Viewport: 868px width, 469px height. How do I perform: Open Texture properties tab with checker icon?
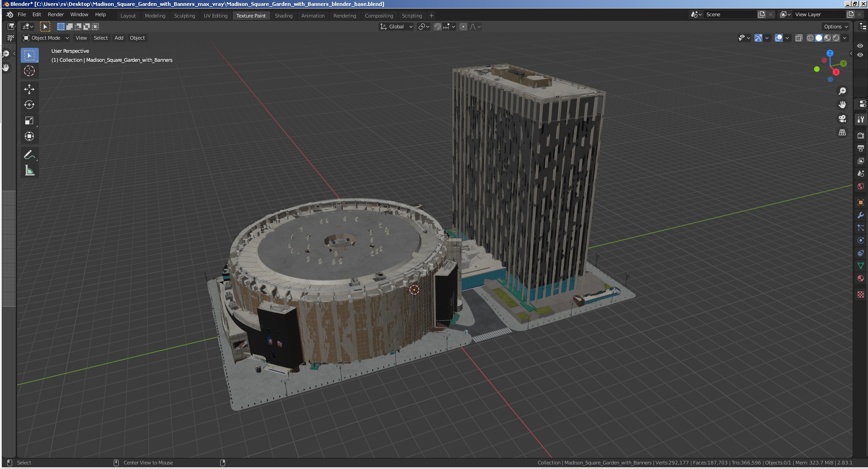point(861,294)
